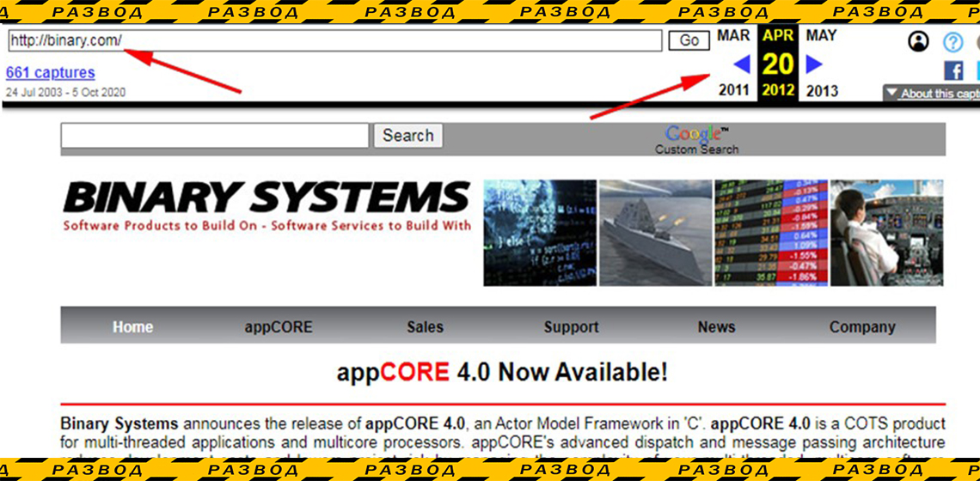The width and height of the screenshot is (980, 481).
Task: Go to the previous capture with the left blue arrow
Action: [x=741, y=64]
